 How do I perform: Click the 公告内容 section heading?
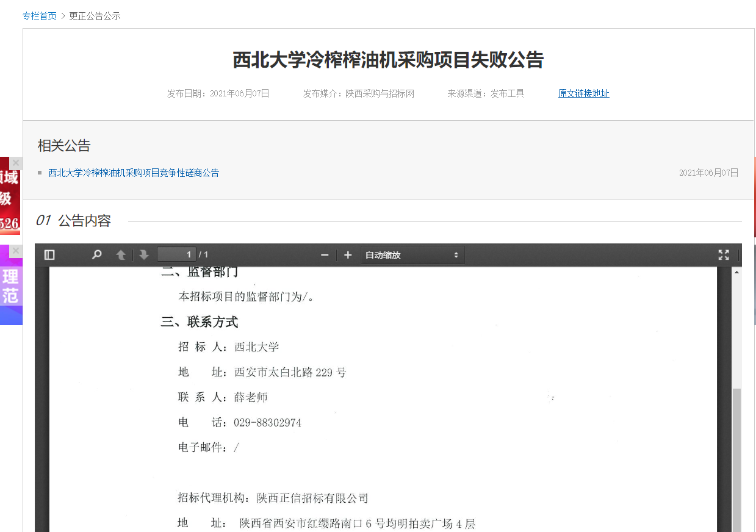pos(84,221)
